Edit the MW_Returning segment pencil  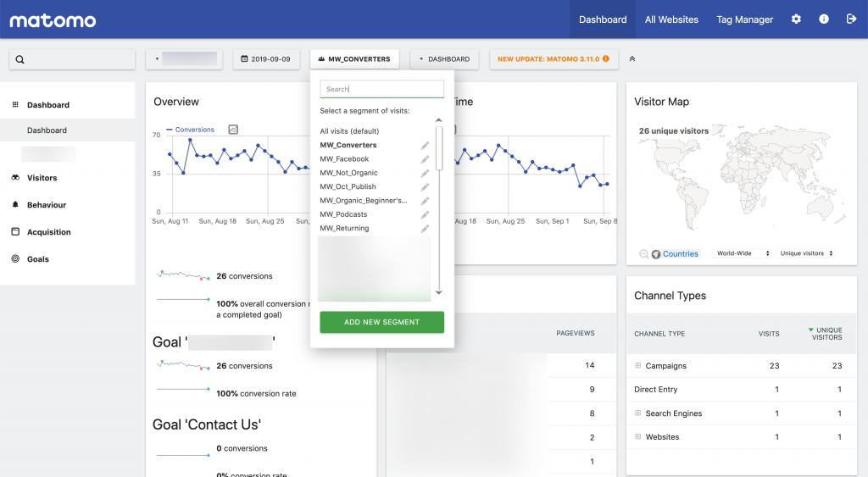tap(425, 229)
